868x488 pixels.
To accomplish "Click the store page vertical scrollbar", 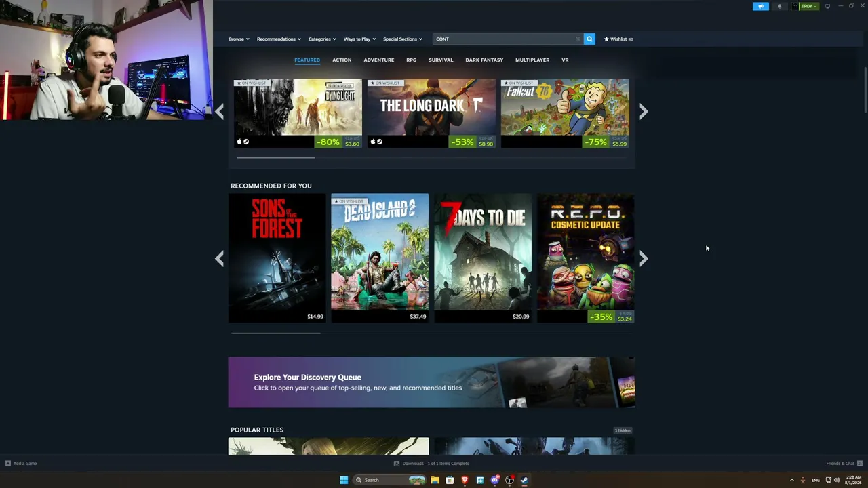I will (x=865, y=90).
